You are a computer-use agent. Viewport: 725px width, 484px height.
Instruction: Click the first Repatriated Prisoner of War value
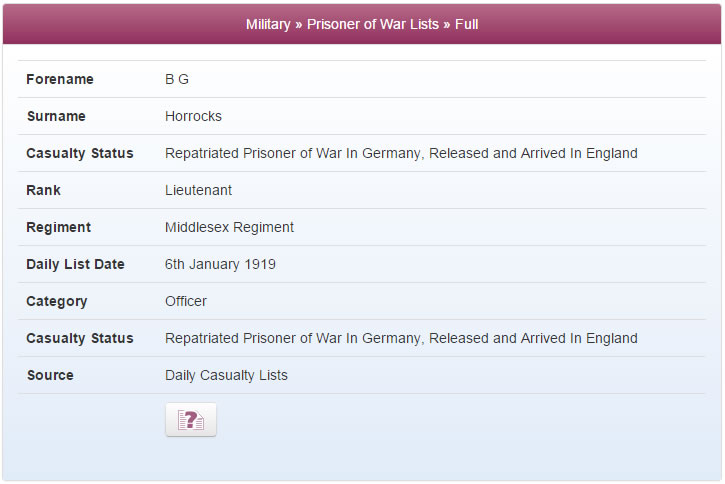pyautogui.click(x=401, y=153)
